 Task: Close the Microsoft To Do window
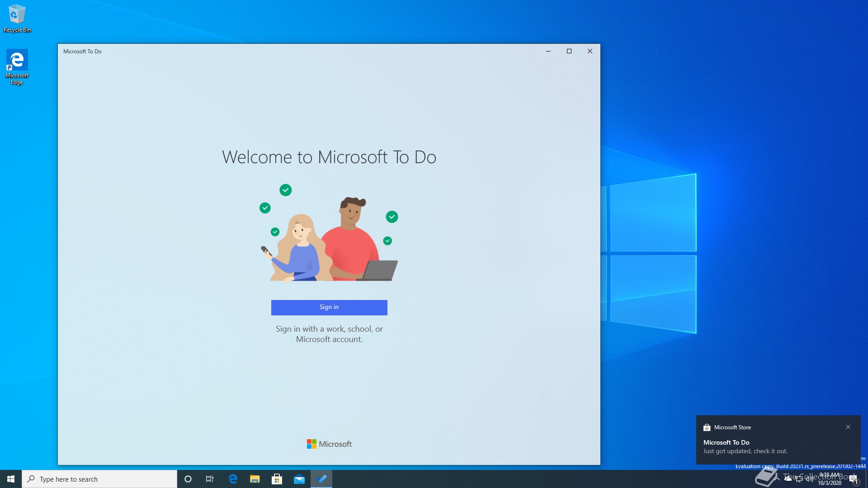pos(590,51)
